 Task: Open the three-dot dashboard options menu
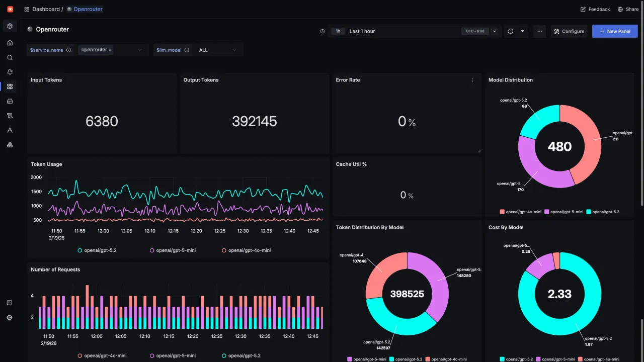point(539,31)
